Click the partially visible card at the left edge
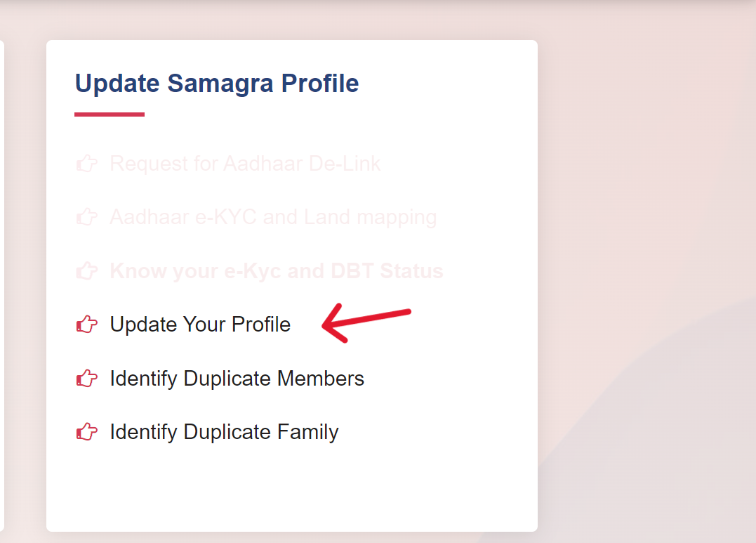Viewport: 756px width, 543px height. pyautogui.click(x=3, y=281)
